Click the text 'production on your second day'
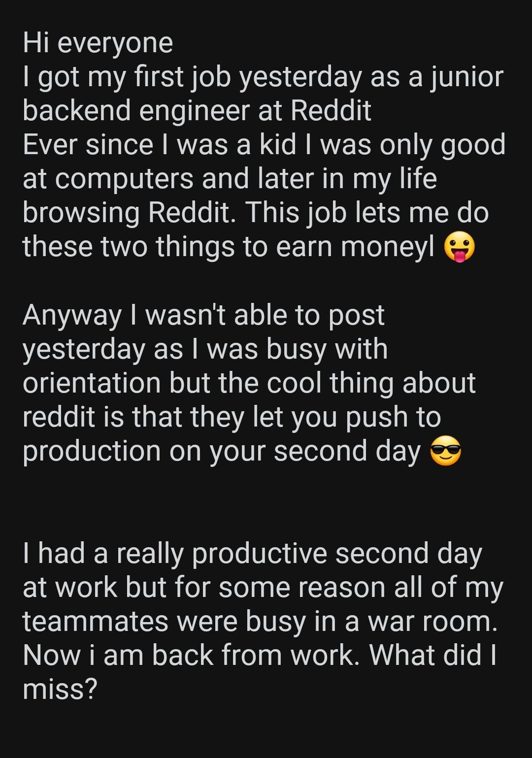The image size is (532, 758). click(222, 451)
